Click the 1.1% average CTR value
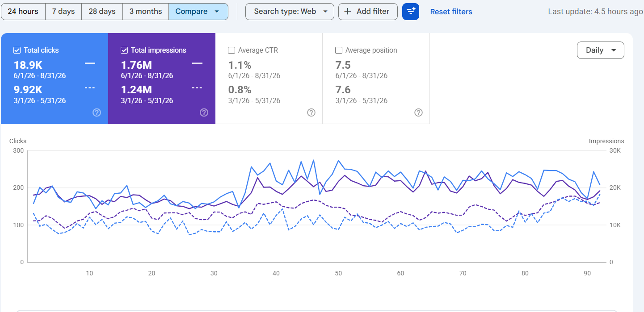Screen dimensions: 644x312 pos(240,66)
